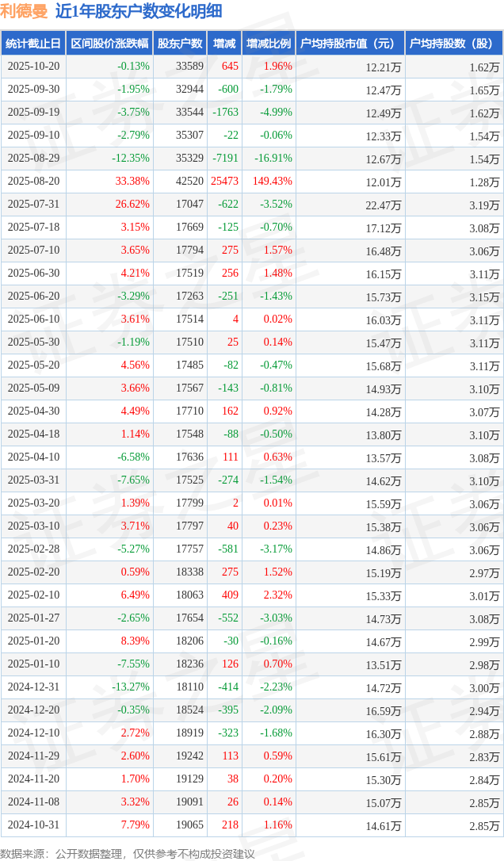Select the 户均持股数（股） column header
The height and width of the screenshot is (861, 504).
click(x=454, y=44)
